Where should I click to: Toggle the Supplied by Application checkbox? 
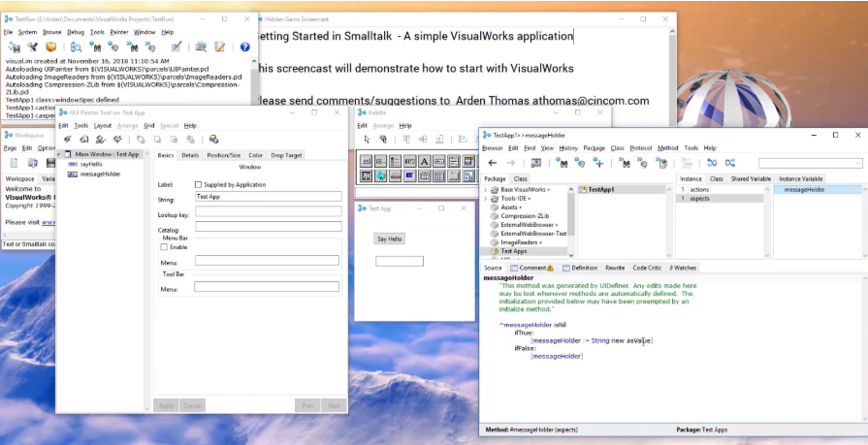click(x=198, y=184)
